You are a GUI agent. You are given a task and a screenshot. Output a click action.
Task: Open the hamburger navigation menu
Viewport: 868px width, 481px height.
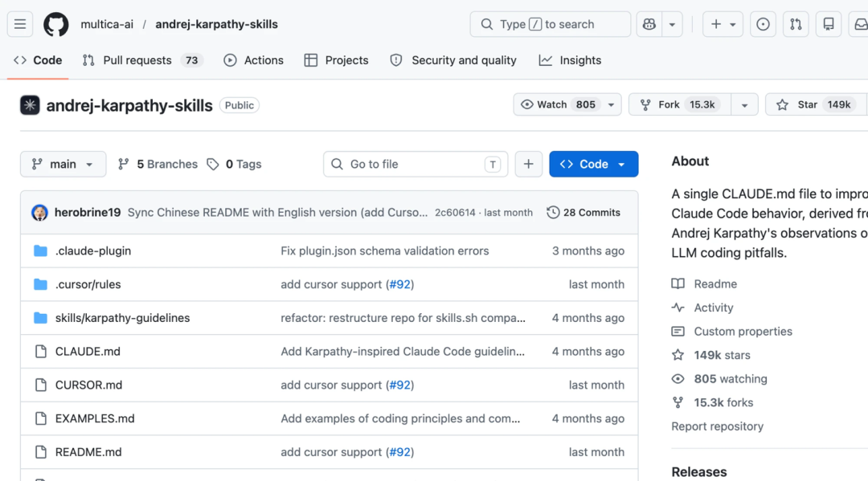coord(20,24)
